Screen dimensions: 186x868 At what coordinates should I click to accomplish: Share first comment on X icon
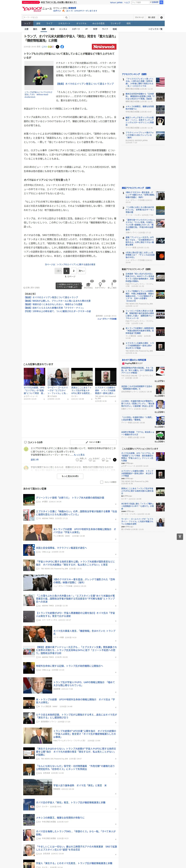[x=114, y=460]
